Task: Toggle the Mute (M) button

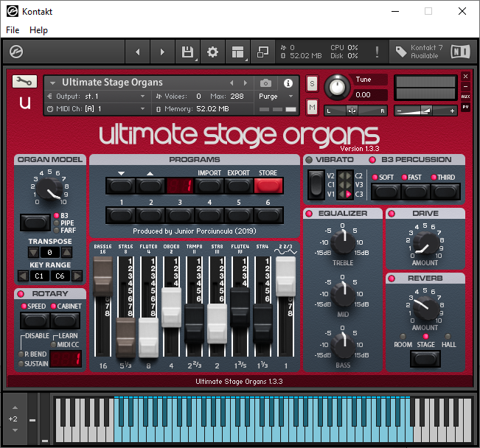Action: click(312, 107)
